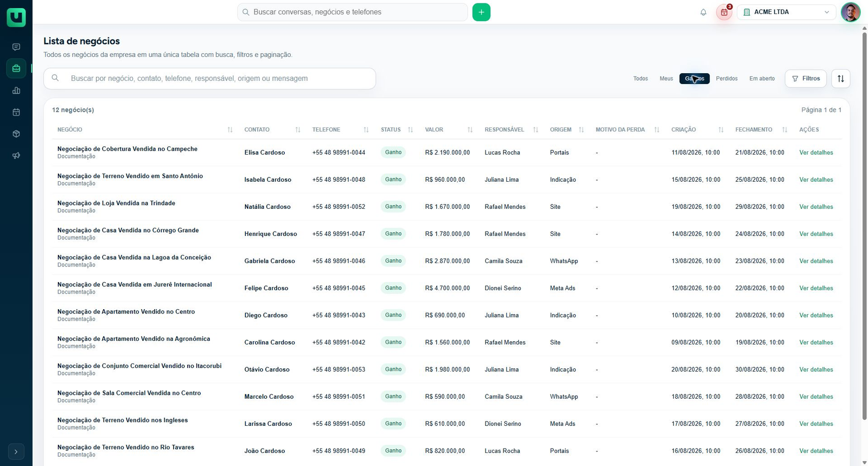Open the user profile avatar
The width and height of the screenshot is (868, 466).
point(851,12)
